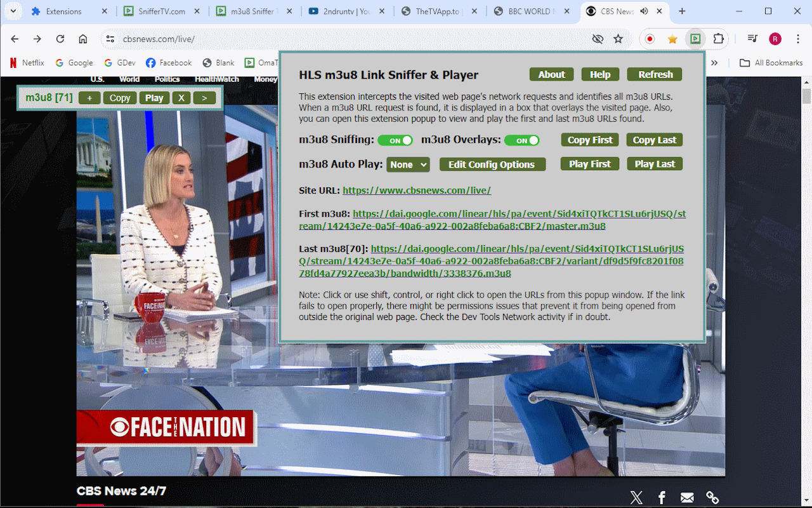Open the Site URL cbsnews.com/live link
The height and width of the screenshot is (508, 812).
417,190
